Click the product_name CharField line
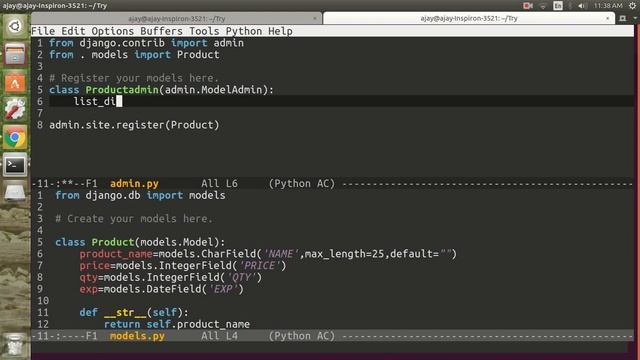 (268, 254)
